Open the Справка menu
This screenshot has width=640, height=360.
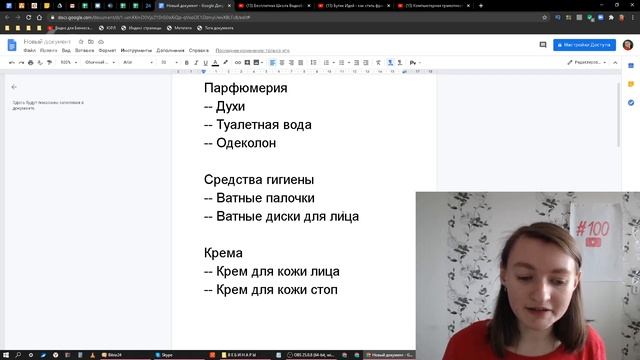(x=199, y=50)
